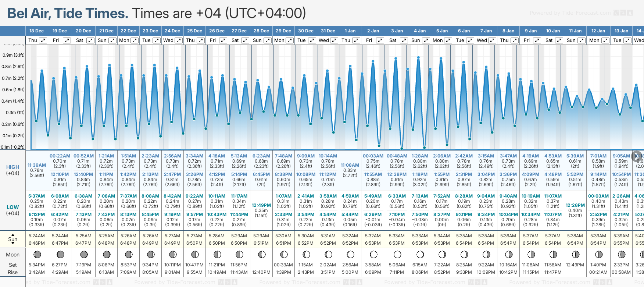Click the expand icon beside Thu 1 Jan
This screenshot has width=644, height=287.
click(356, 40)
